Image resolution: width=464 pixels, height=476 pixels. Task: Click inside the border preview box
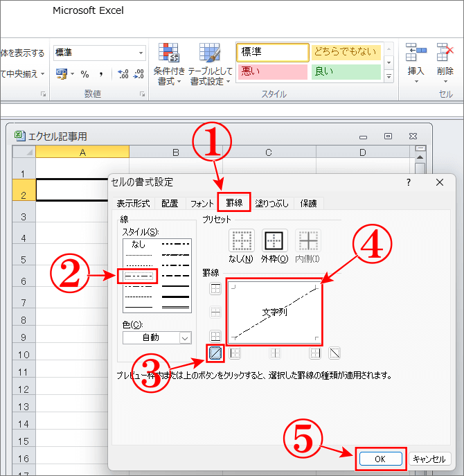(x=275, y=312)
